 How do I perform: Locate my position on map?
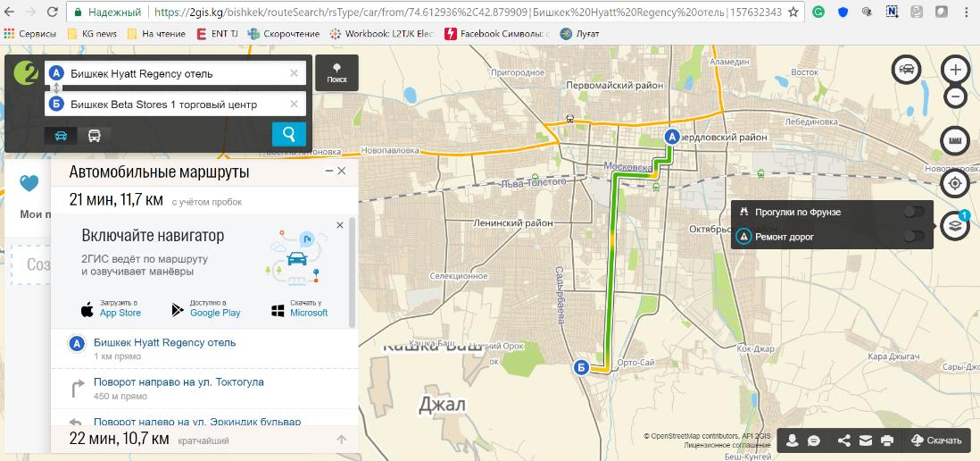coord(954,183)
